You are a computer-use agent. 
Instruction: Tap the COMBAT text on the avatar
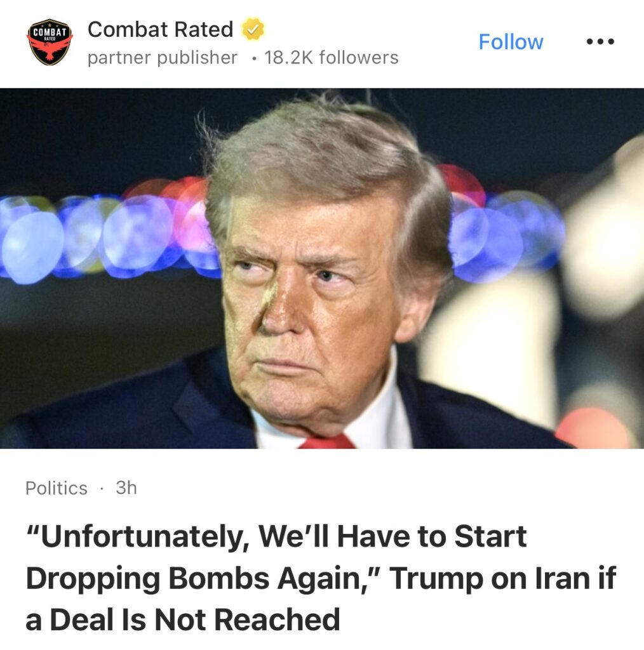pyautogui.click(x=50, y=32)
